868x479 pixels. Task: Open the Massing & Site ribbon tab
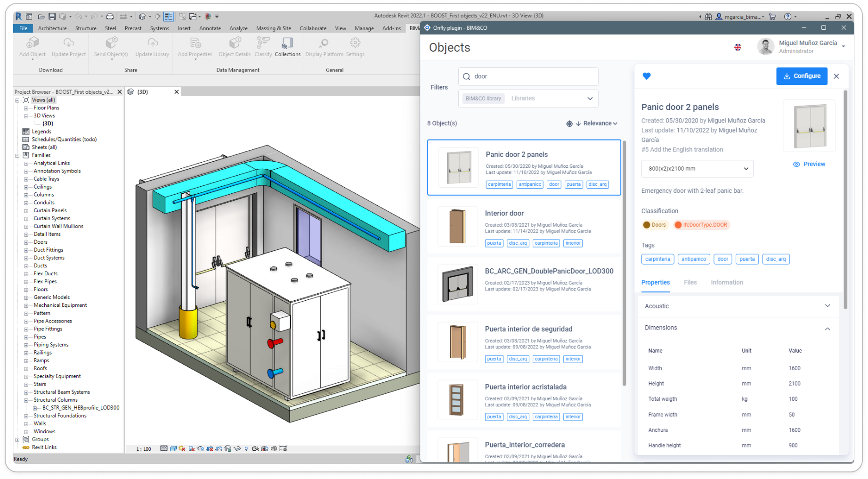pos(273,28)
